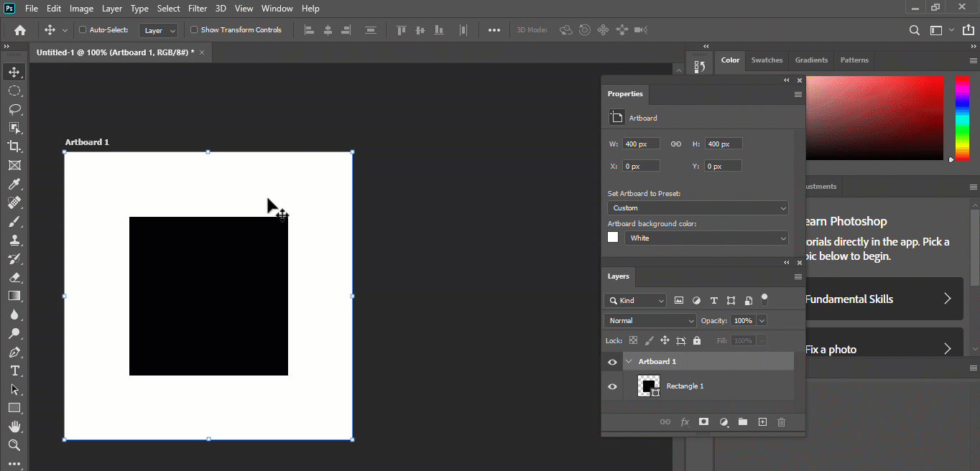The image size is (980, 471).
Task: Open the Fundamental Skills tutorial
Action: click(x=884, y=299)
